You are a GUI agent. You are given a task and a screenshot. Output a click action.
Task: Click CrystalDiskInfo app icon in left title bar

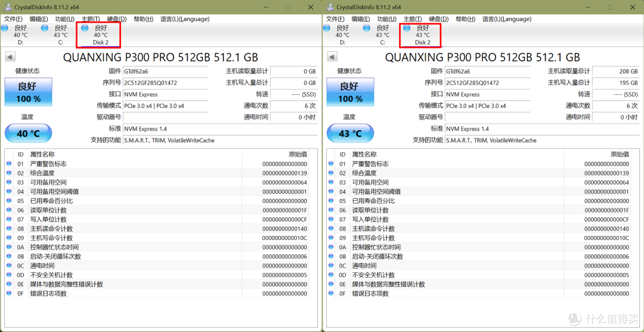[8, 7]
